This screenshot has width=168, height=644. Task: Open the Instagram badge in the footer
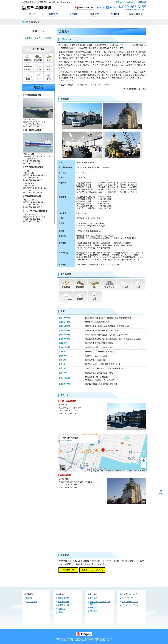click(x=84, y=634)
